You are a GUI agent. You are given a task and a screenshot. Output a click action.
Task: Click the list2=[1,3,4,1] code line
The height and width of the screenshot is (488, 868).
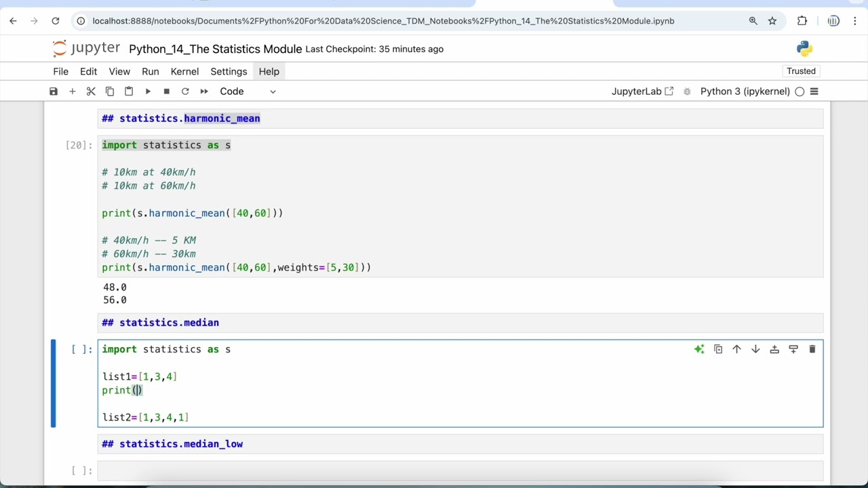(x=145, y=418)
